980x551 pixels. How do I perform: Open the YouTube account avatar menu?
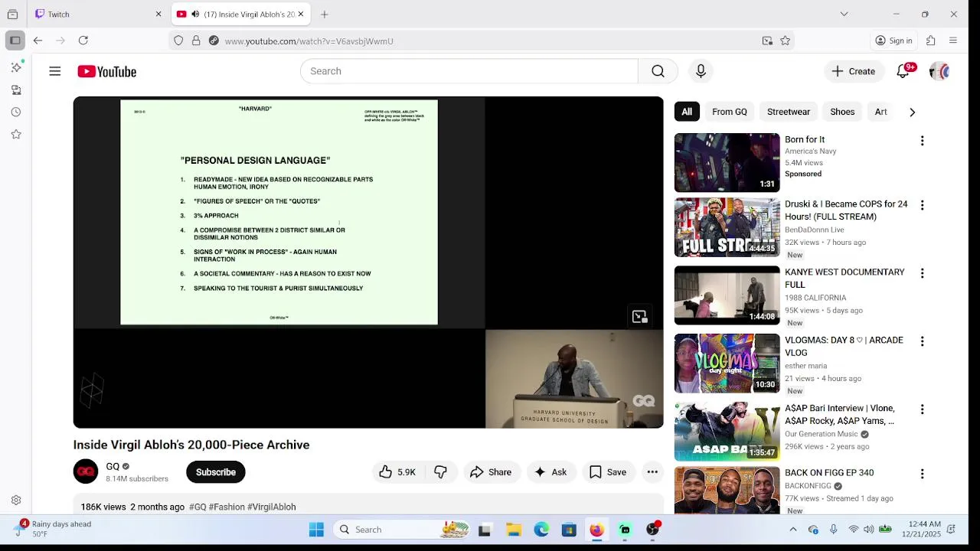(x=939, y=71)
